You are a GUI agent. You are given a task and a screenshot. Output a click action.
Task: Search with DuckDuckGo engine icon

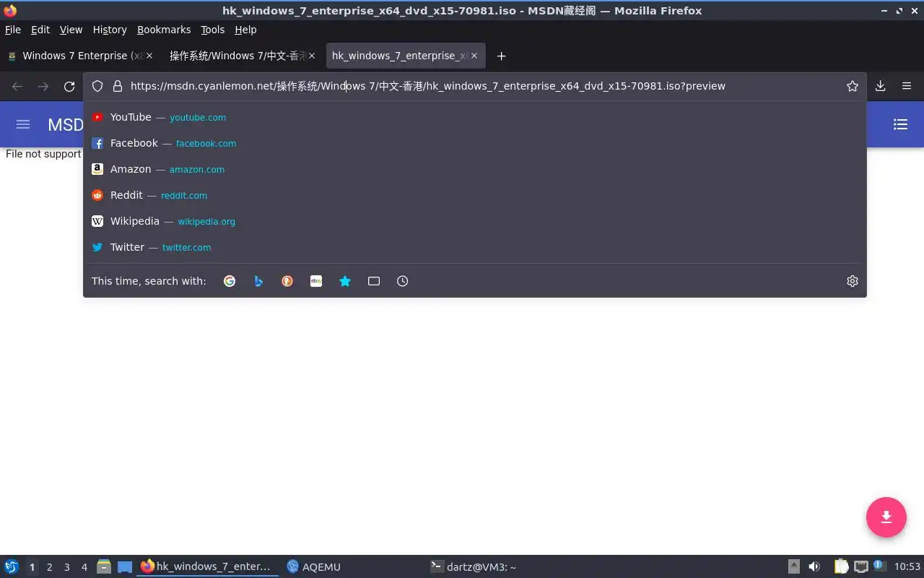287,281
